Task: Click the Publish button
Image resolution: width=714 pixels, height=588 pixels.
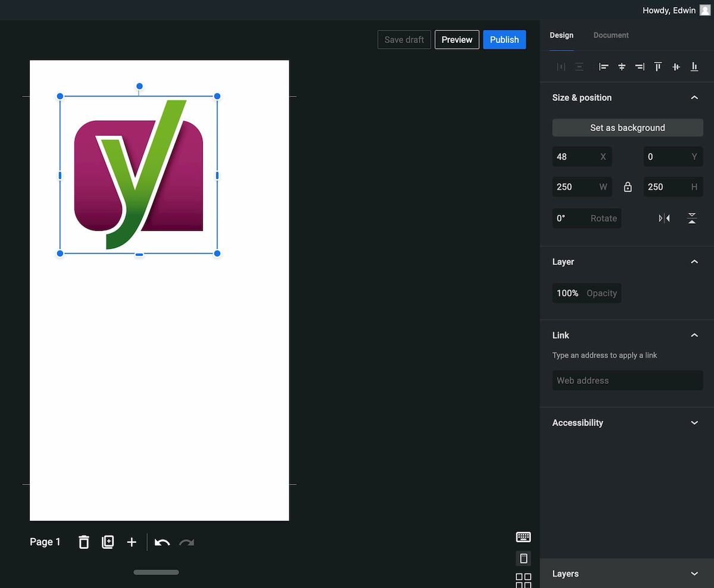Action: [x=504, y=40]
